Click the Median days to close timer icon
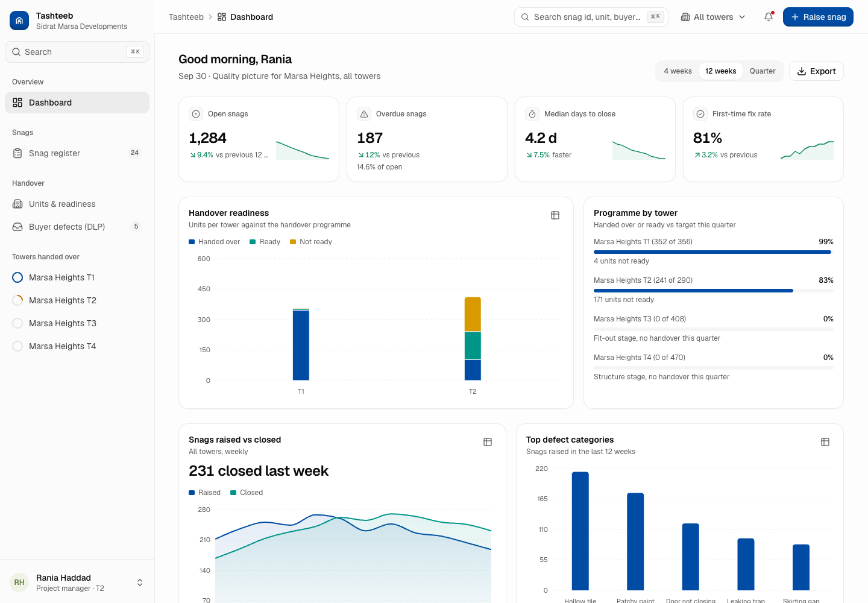 [x=532, y=114]
